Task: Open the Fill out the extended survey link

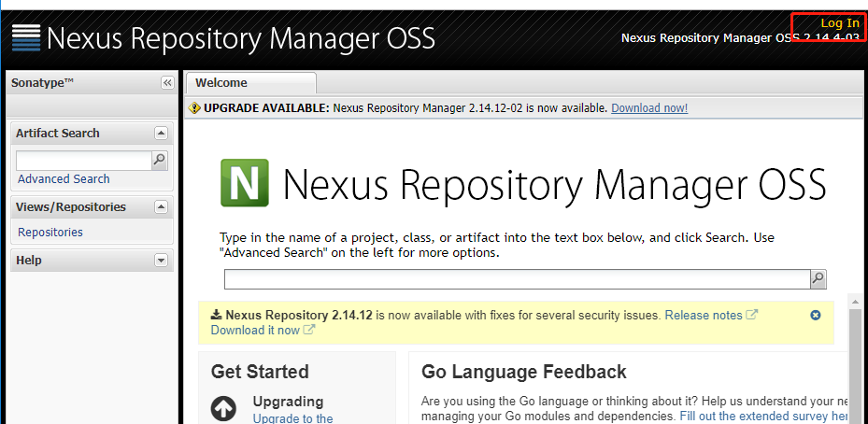Action: [764, 417]
